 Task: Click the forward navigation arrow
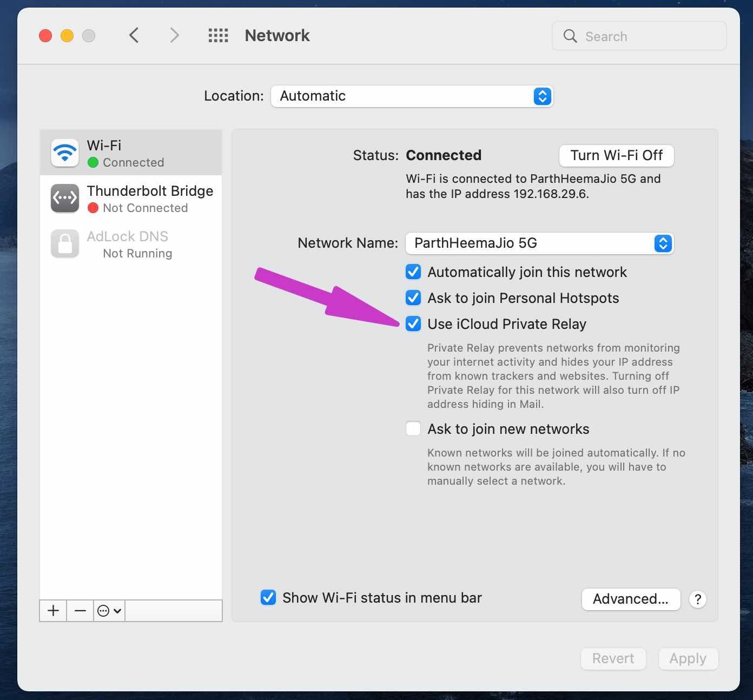tap(174, 36)
